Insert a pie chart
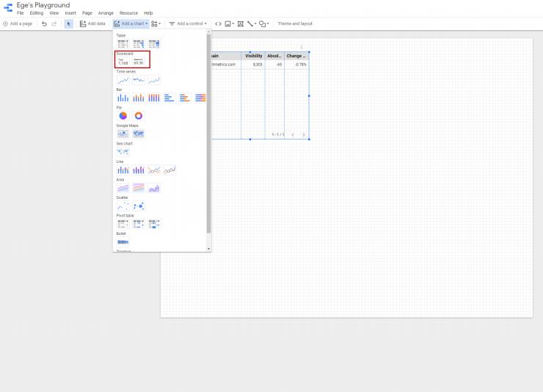This screenshot has height=392, width=543. pos(123,116)
